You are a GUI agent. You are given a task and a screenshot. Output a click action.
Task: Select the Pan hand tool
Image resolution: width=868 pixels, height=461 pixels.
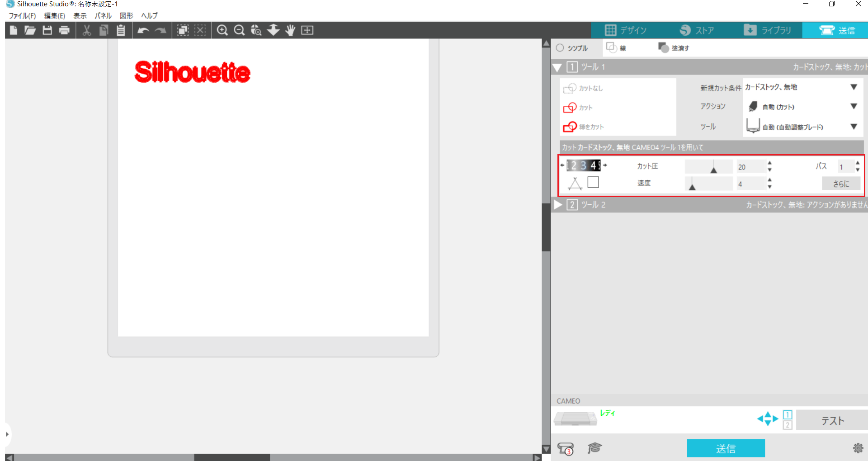click(x=290, y=30)
